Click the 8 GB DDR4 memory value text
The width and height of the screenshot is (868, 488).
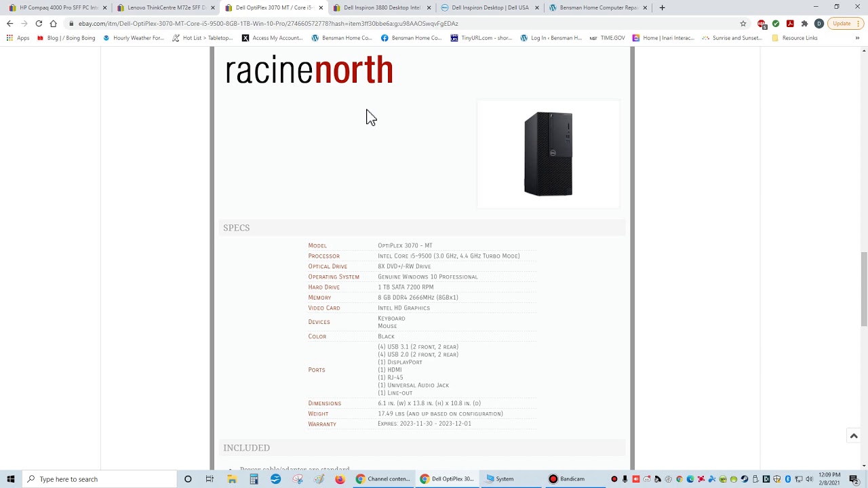click(418, 298)
